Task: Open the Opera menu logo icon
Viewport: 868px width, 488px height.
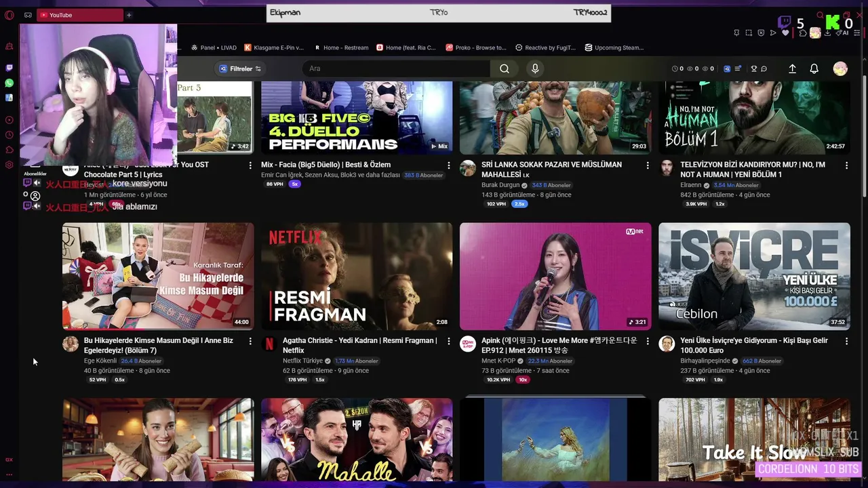Action: (x=9, y=15)
